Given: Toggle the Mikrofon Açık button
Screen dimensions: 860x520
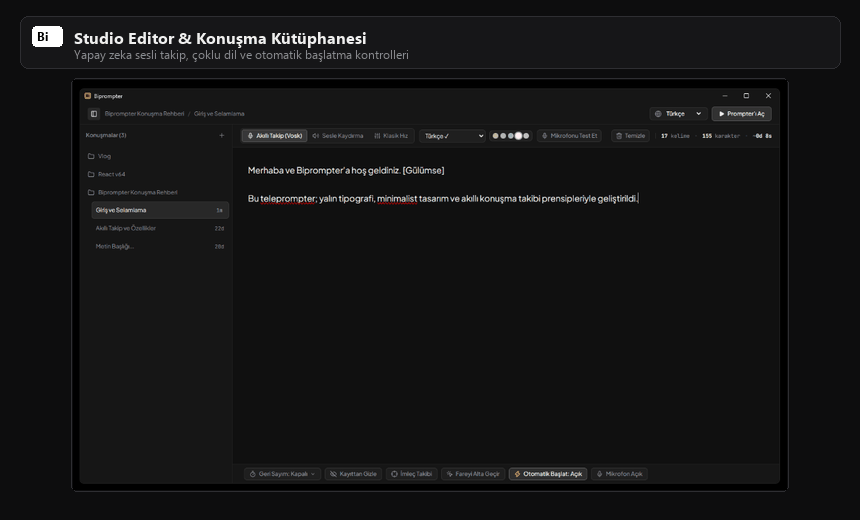Looking at the screenshot, I should (x=619, y=474).
